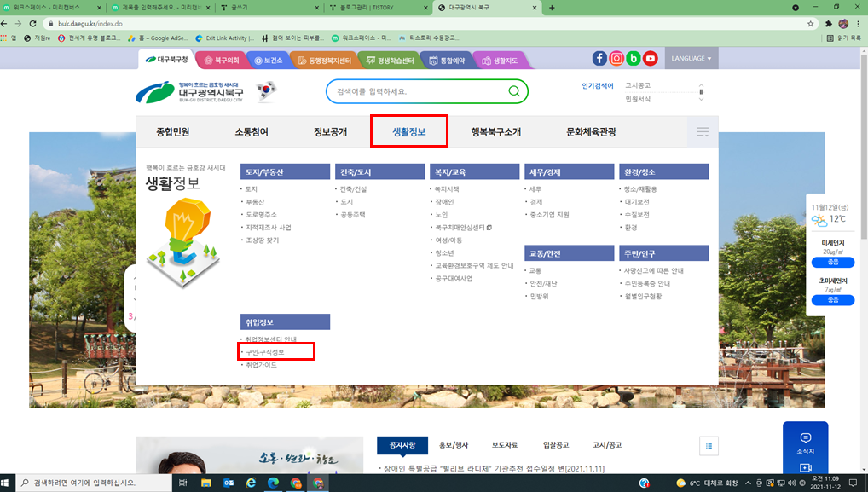Open the 문화체육관광 main menu
The image size is (868, 492).
coord(591,131)
